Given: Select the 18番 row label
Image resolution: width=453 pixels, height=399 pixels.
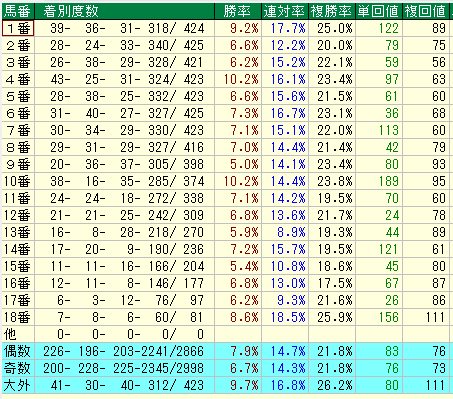Looking at the screenshot, I should coord(18,317).
